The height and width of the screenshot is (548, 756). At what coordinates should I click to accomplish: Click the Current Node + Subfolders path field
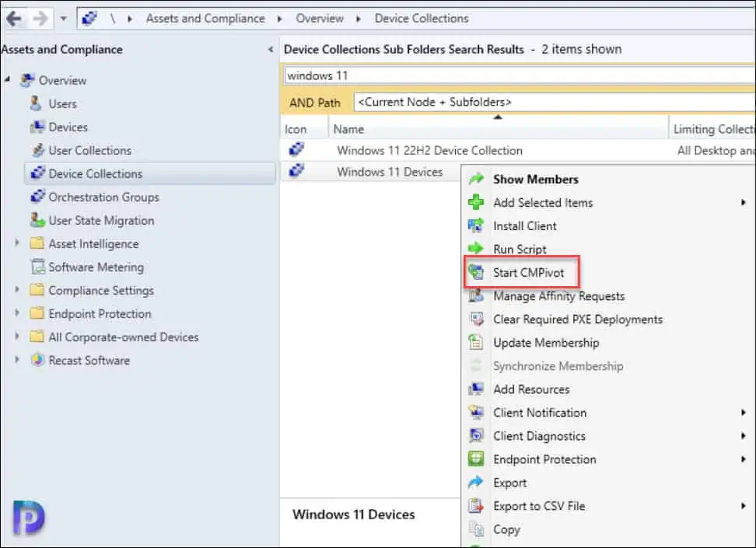tap(555, 102)
